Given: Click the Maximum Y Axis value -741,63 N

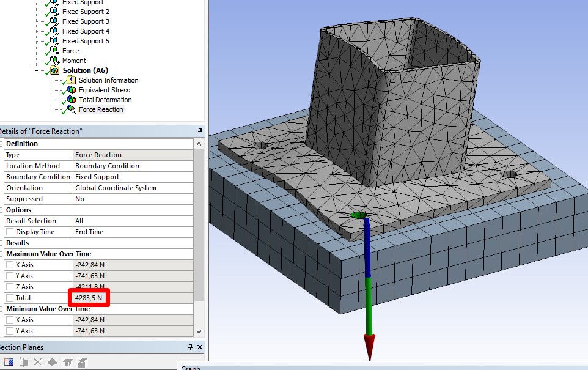Looking at the screenshot, I should [x=133, y=276].
